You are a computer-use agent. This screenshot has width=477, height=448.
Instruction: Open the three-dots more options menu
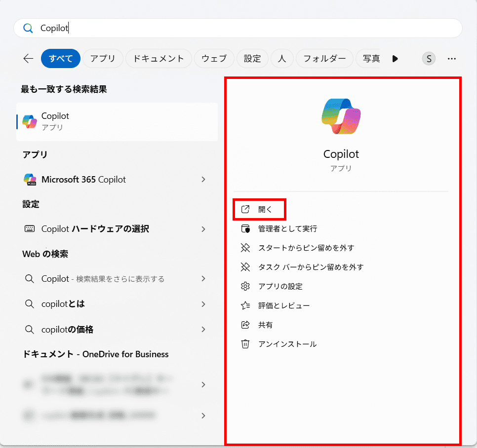[x=452, y=59]
